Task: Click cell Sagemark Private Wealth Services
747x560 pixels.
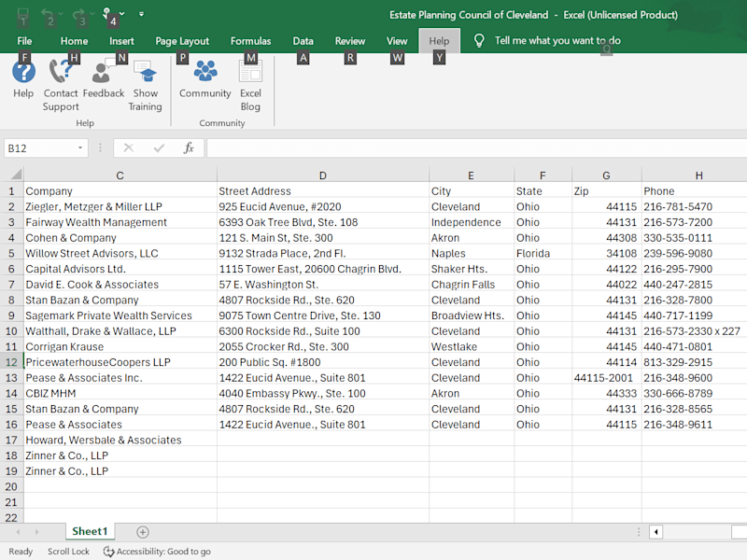Action: (120, 315)
